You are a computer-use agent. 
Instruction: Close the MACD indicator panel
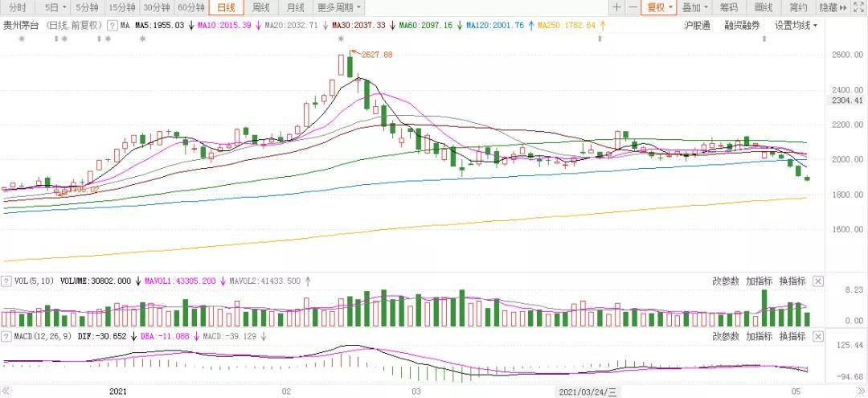pyautogui.click(x=818, y=336)
